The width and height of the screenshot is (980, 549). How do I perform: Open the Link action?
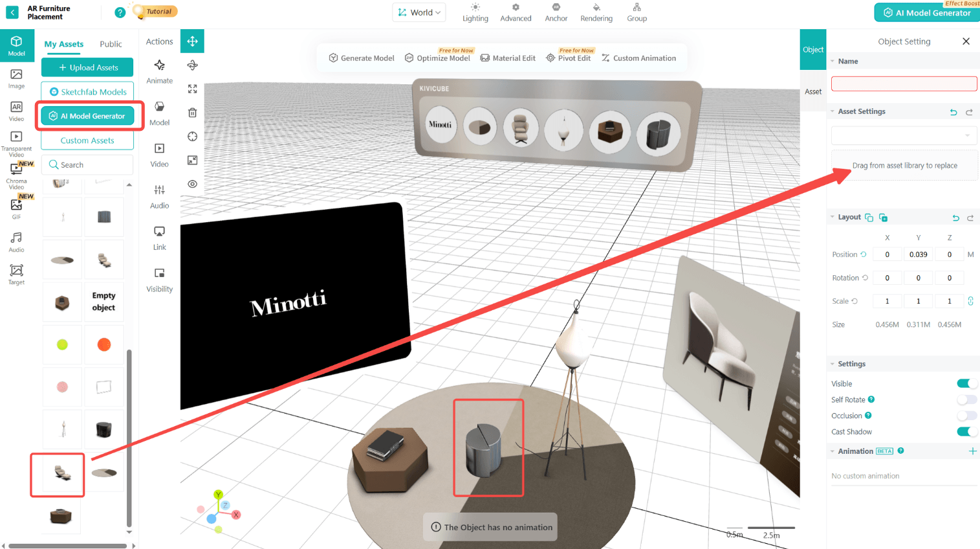[159, 238]
